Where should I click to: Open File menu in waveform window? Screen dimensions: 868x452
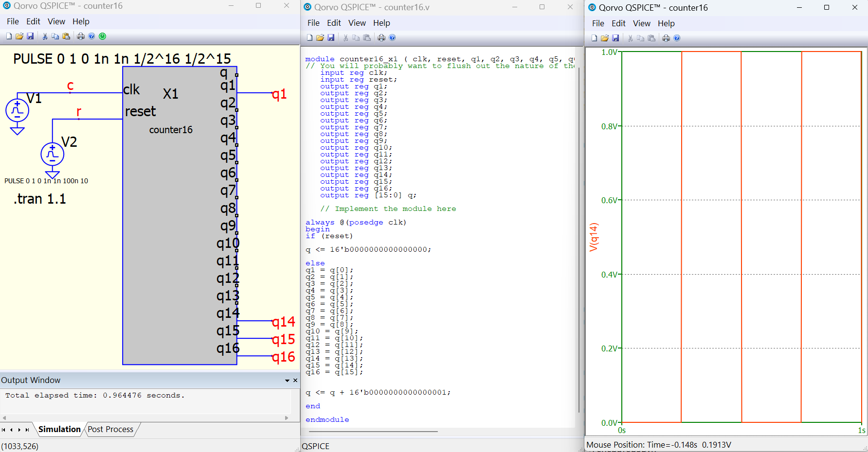pyautogui.click(x=598, y=23)
